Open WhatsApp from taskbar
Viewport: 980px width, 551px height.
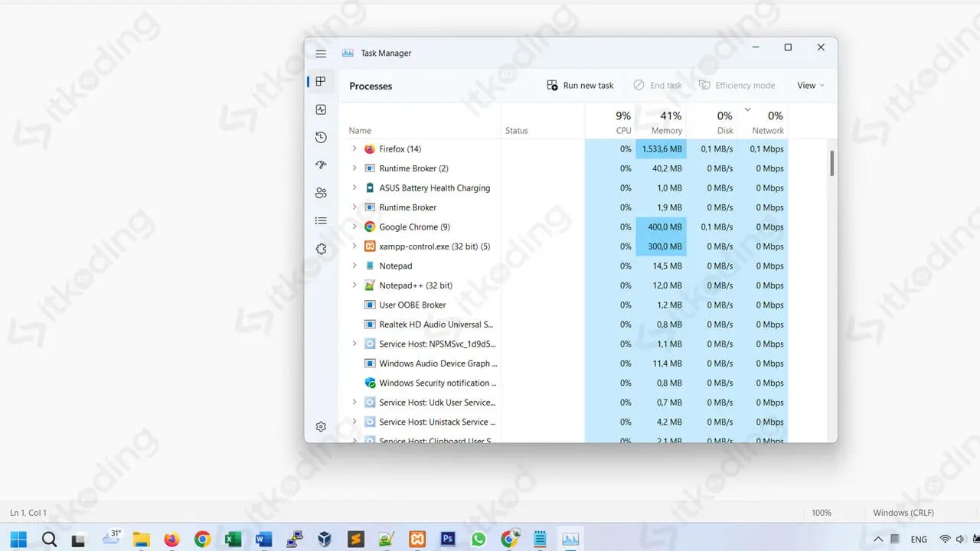click(x=479, y=540)
